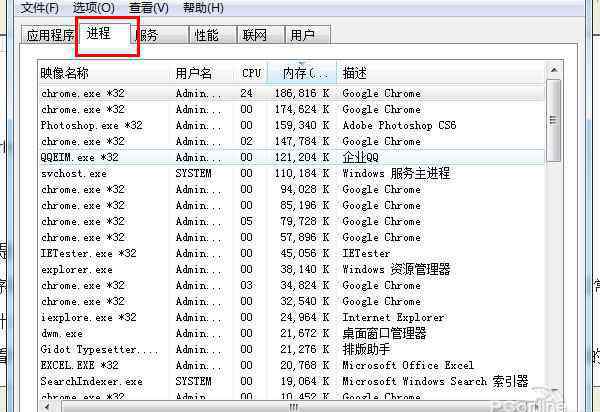This screenshot has width=600, height=412.
Task: Switch to the 服务 tab
Action: point(160,35)
